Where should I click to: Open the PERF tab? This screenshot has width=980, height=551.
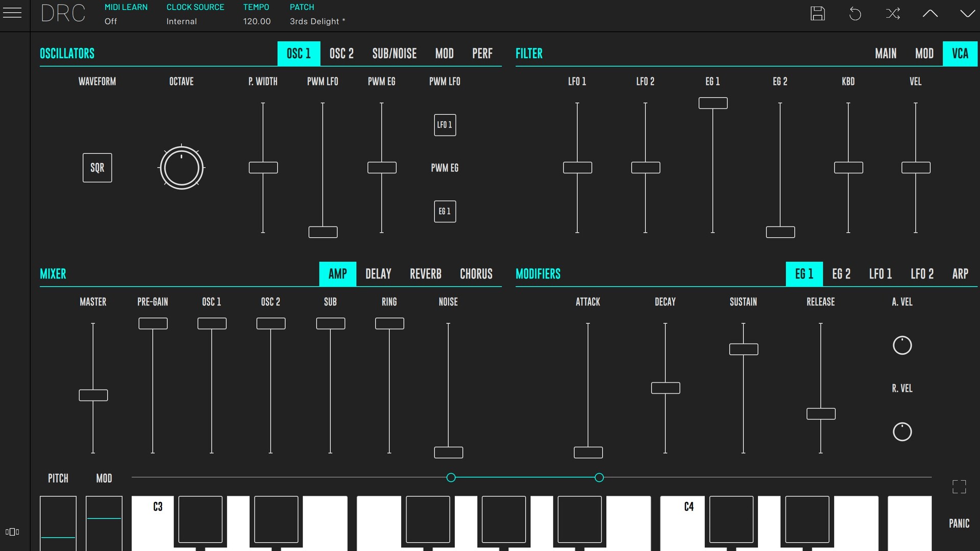pos(482,54)
